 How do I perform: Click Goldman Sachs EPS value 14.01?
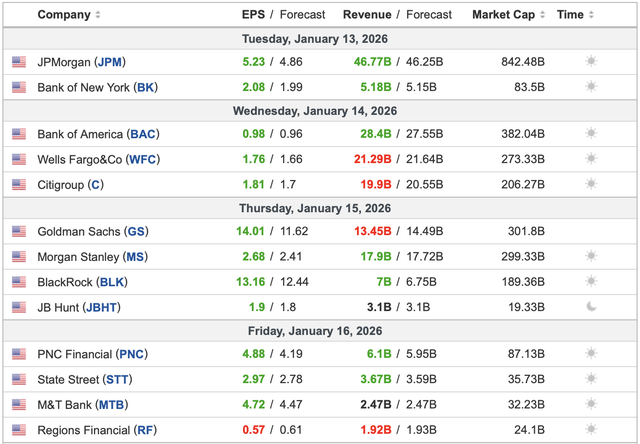coord(250,231)
